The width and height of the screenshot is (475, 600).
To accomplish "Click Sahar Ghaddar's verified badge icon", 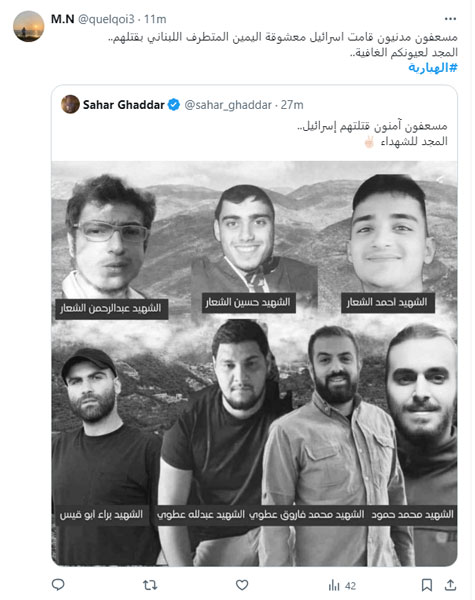I will (x=174, y=105).
